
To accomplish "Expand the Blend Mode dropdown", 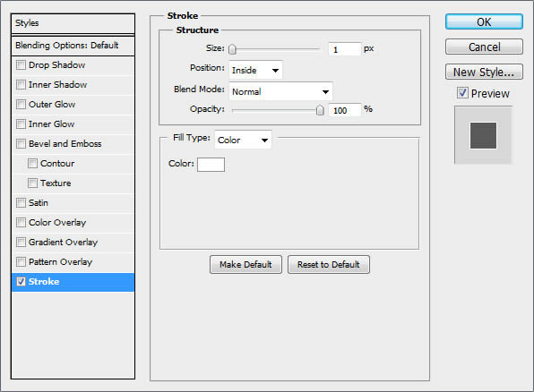I will (280, 91).
